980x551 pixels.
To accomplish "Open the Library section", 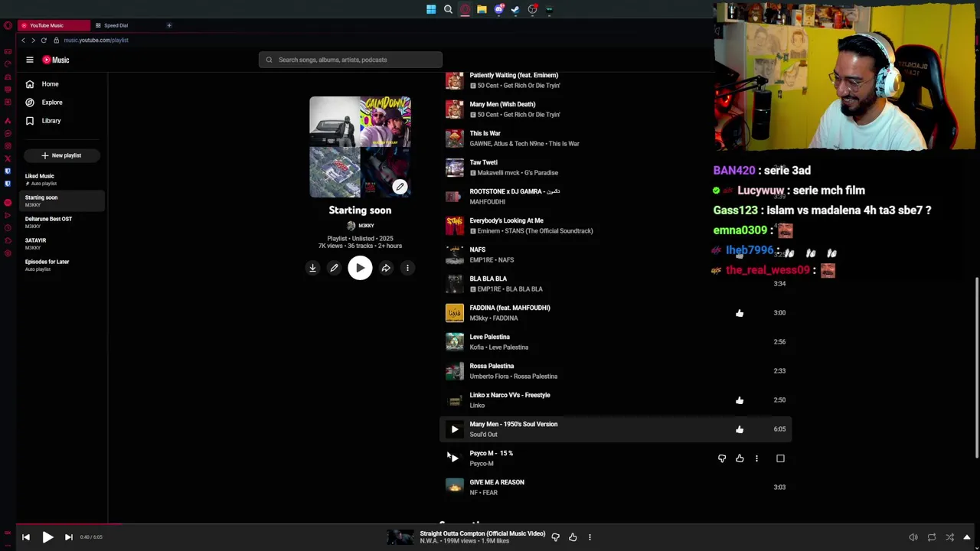I will [51, 121].
